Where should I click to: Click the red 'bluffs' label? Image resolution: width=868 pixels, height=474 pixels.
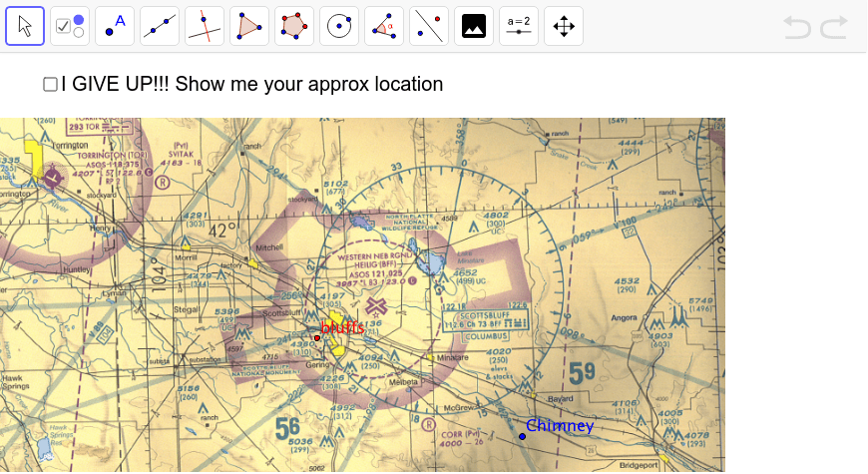pos(342,327)
